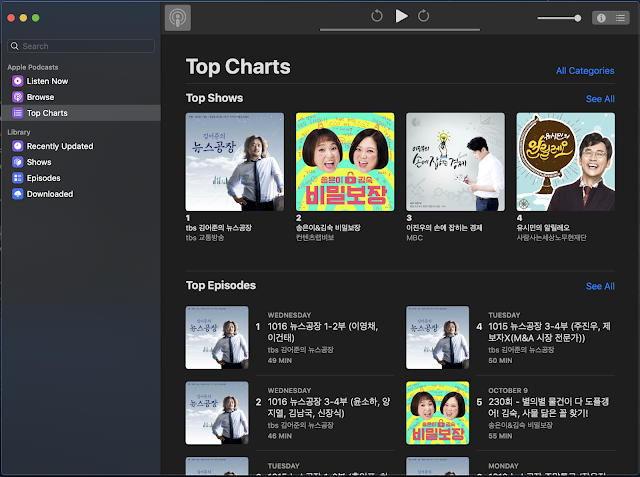Click the 이진우의 손에 잡히는 경제 show title

click(x=444, y=228)
